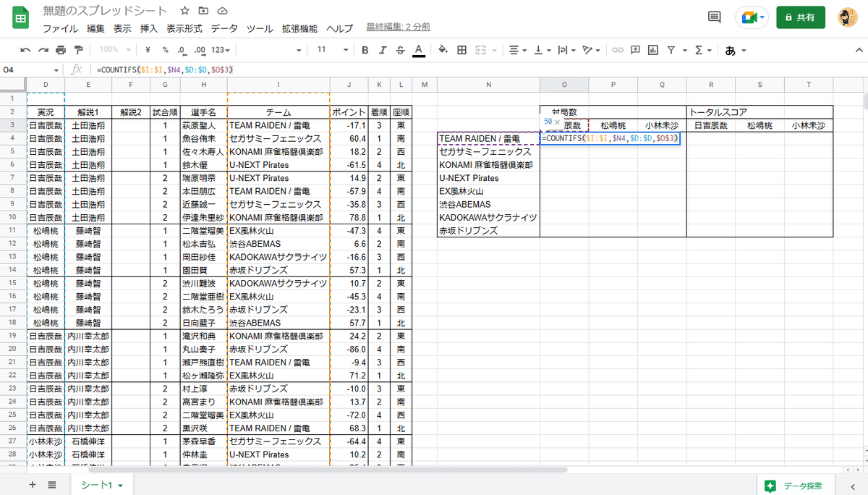Redo the last action
Image resolution: width=868 pixels, height=495 pixels.
point(43,50)
